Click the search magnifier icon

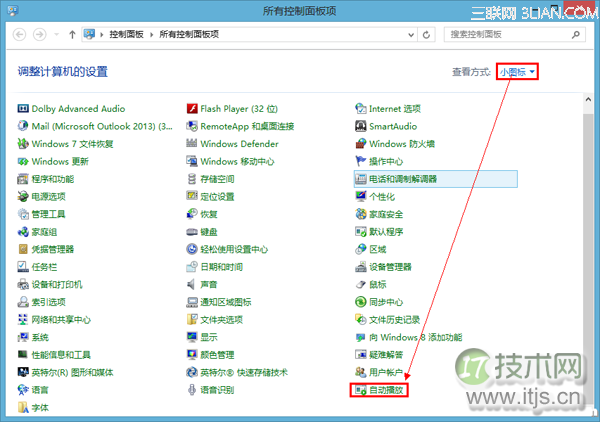tap(576, 35)
